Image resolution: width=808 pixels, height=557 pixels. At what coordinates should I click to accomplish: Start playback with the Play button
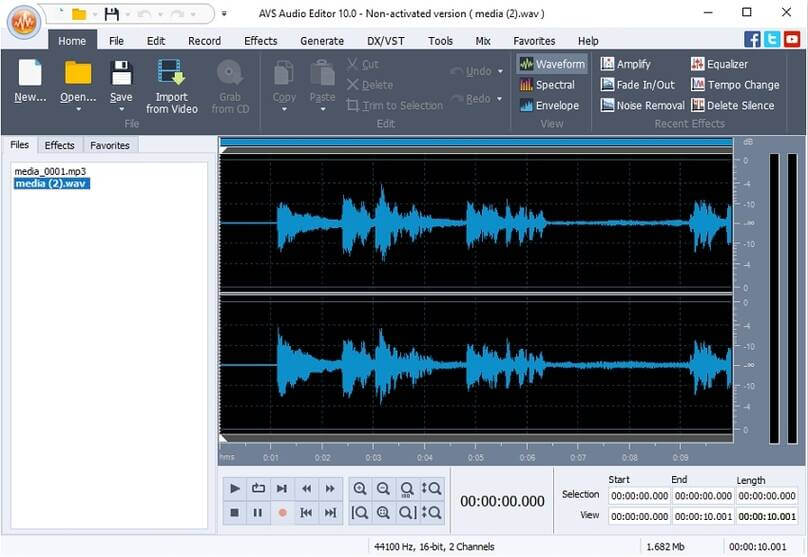pos(234,488)
